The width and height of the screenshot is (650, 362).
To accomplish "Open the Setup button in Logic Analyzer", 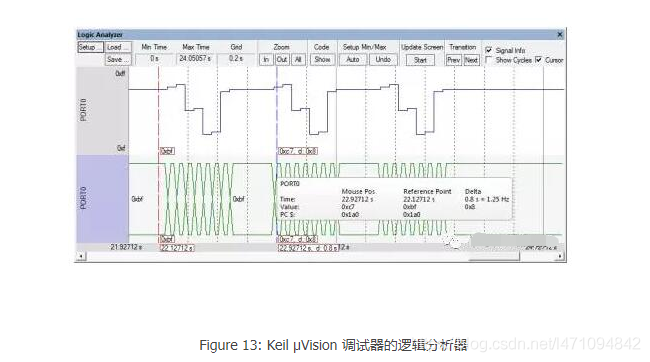I will pos(90,47).
